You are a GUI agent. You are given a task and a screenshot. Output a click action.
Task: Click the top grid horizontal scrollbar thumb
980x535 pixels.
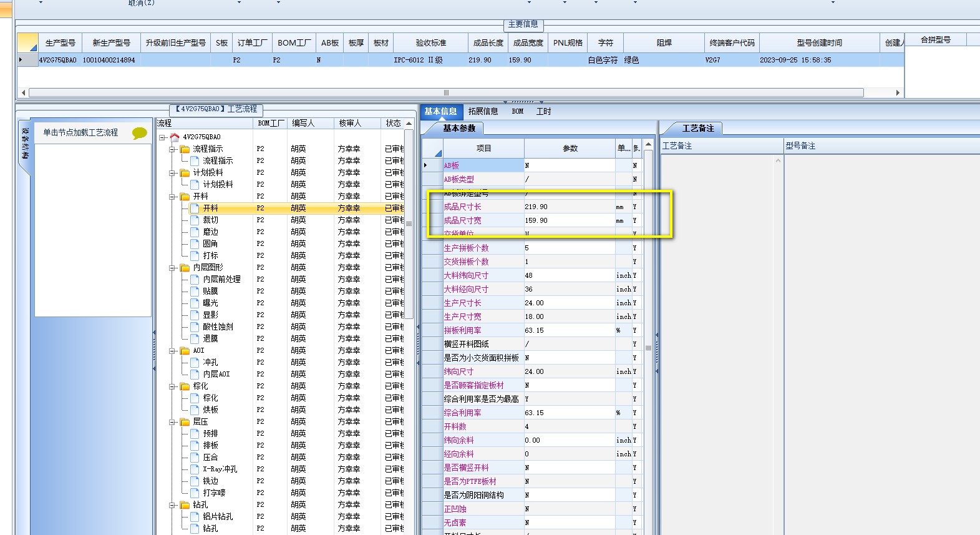(x=446, y=92)
